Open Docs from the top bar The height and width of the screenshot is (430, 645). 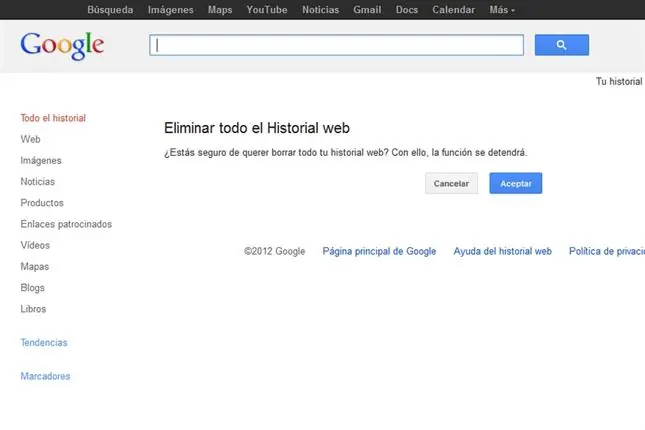[407, 9]
